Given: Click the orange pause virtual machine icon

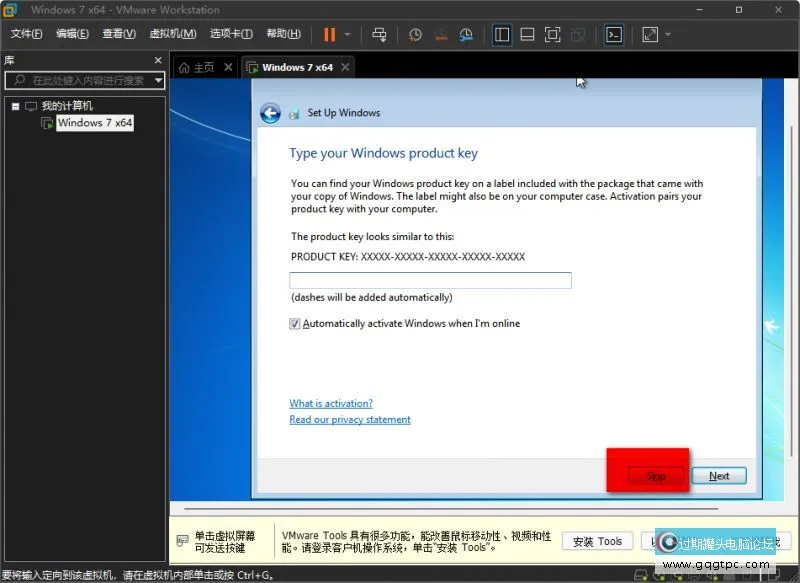Looking at the screenshot, I should click(329, 34).
